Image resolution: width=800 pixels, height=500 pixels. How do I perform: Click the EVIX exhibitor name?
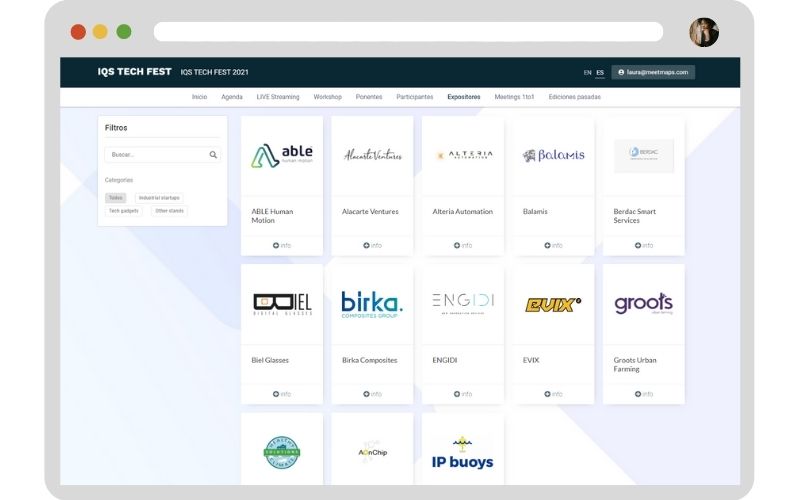(x=531, y=360)
